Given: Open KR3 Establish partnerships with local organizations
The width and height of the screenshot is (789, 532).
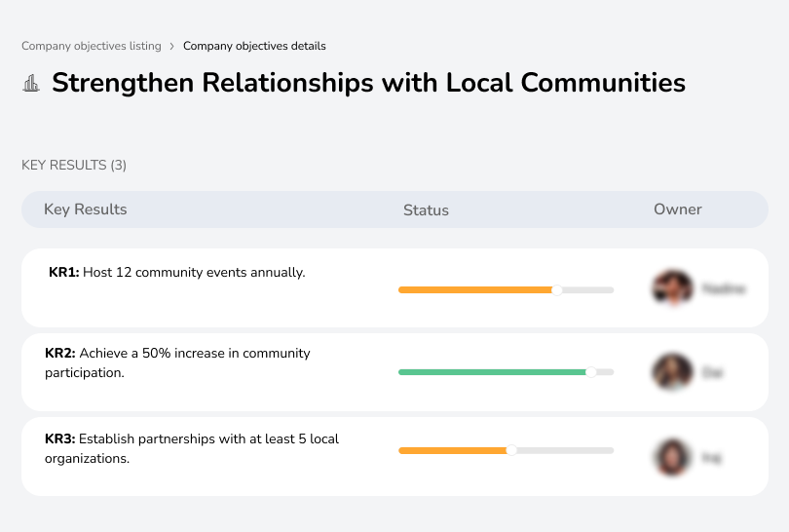Looking at the screenshot, I should [192, 448].
